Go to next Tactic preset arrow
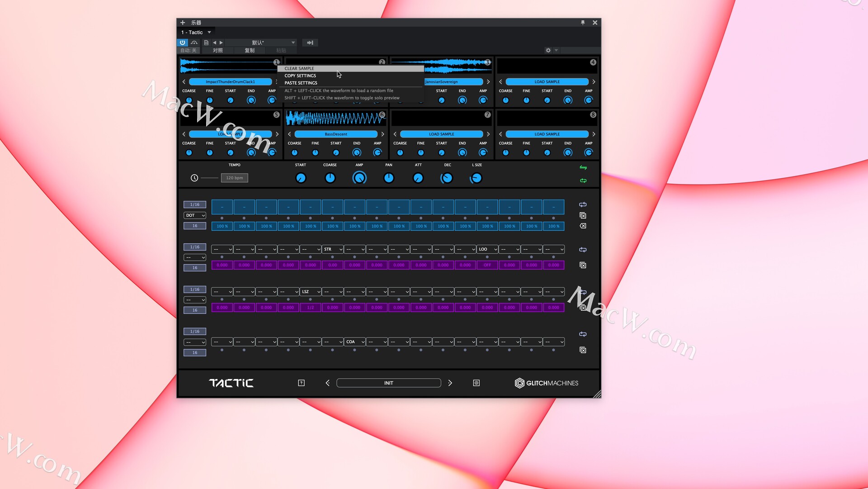The width and height of the screenshot is (868, 489). (x=450, y=383)
